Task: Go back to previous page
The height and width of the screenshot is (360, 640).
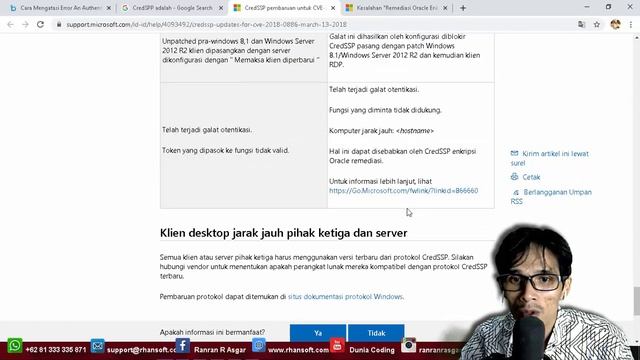Action: coord(10,24)
